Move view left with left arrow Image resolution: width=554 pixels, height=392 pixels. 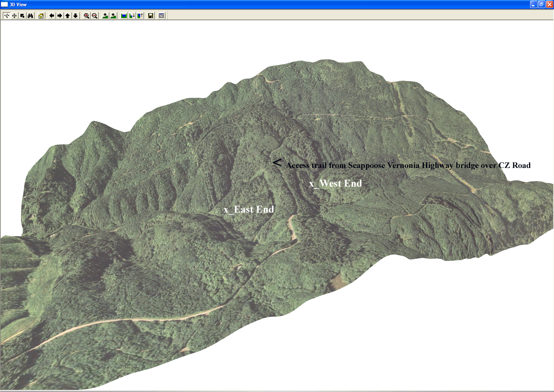52,16
